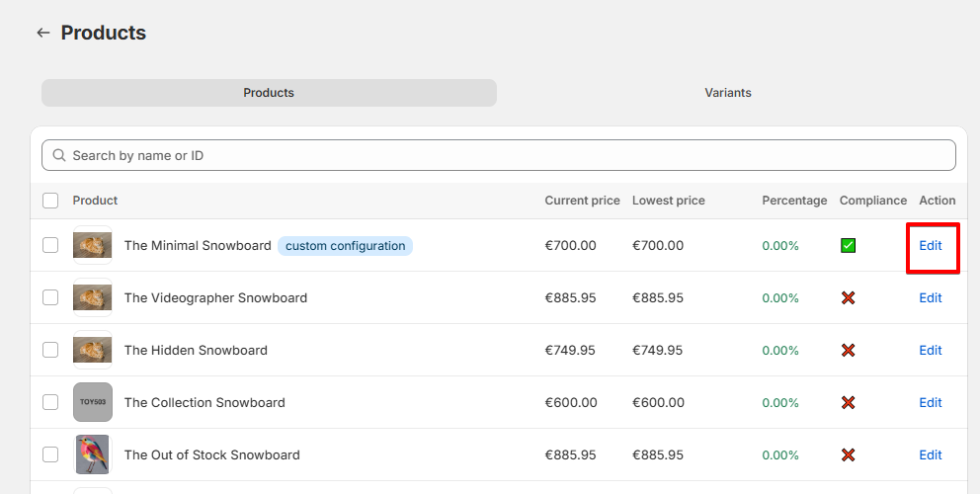Image resolution: width=980 pixels, height=494 pixels.
Task: Click the back arrow next to Products
Action: 43,33
